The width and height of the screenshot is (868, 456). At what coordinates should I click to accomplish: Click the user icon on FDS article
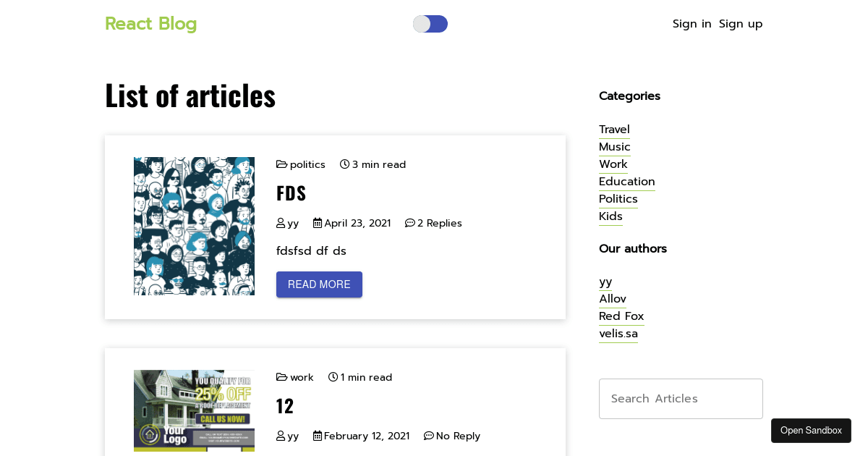pos(281,223)
